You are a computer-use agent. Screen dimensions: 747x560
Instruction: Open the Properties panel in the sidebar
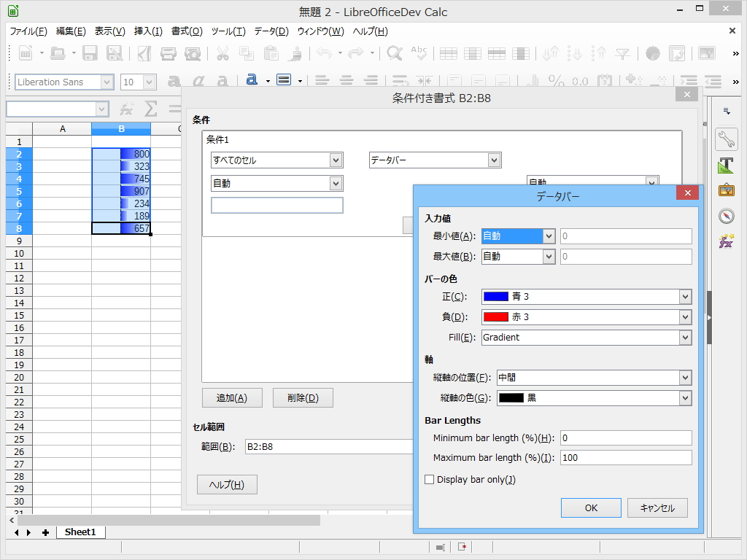(x=726, y=139)
